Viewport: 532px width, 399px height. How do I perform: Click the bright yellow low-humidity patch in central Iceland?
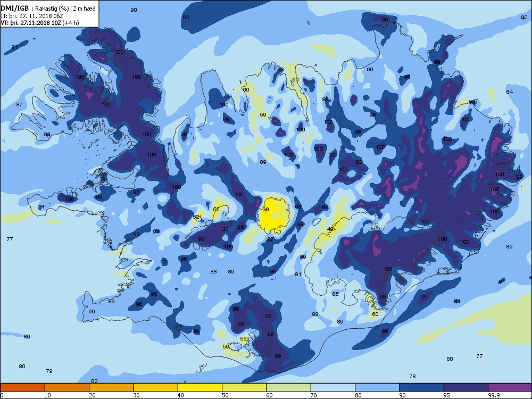(273, 216)
